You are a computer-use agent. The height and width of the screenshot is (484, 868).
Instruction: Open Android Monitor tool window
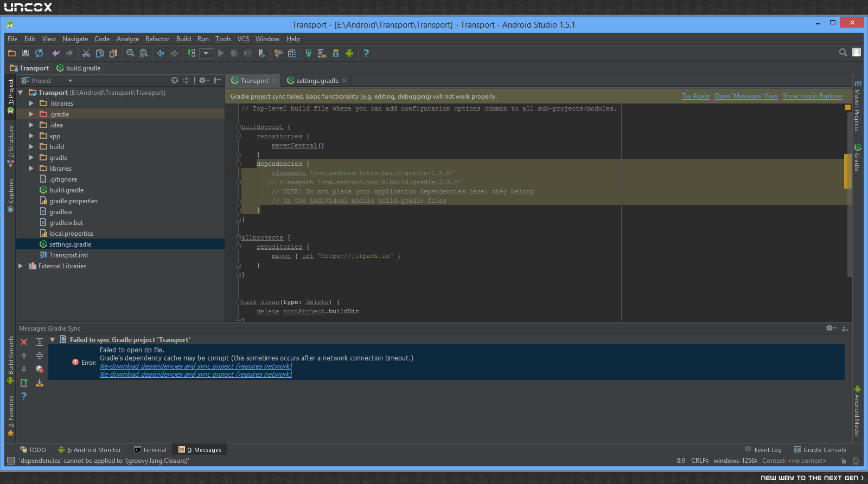(x=90, y=450)
